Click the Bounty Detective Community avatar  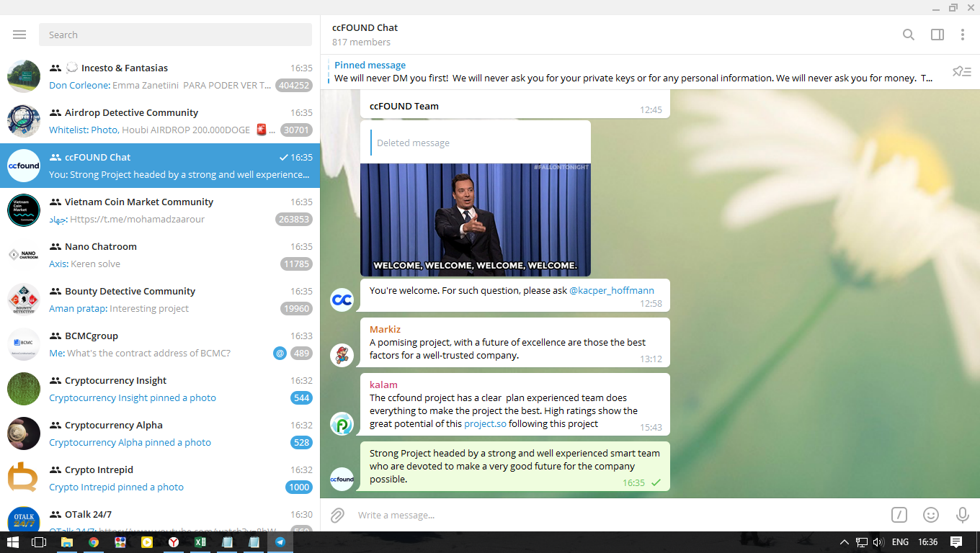(24, 300)
